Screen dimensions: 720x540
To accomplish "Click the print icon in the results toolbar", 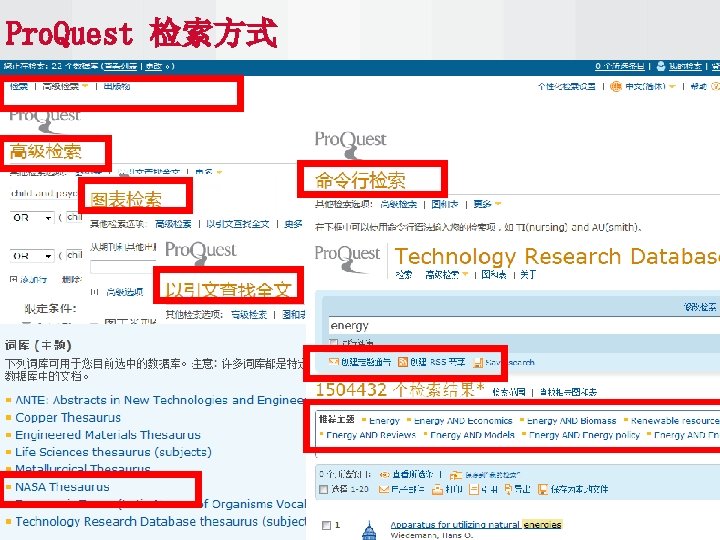I will (x=437, y=489).
